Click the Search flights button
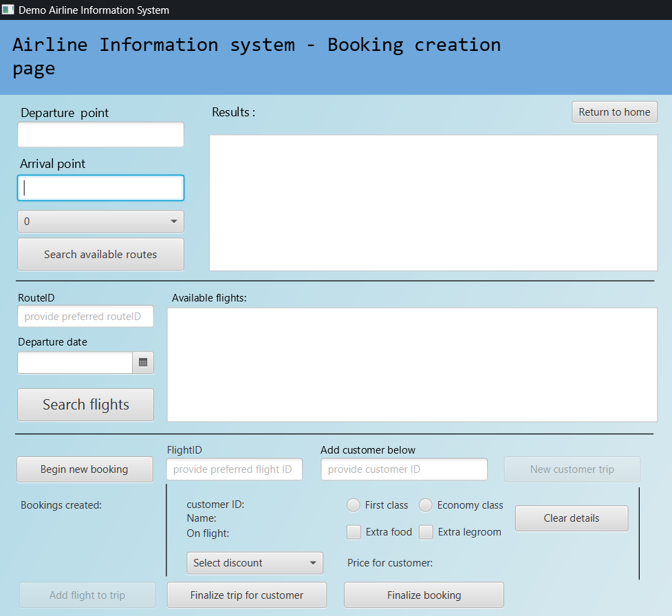This screenshot has width=672, height=616. 86,405
